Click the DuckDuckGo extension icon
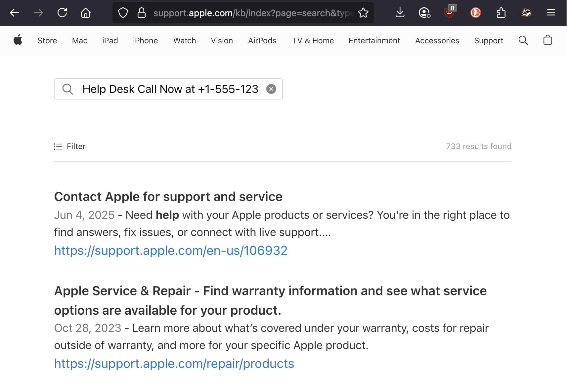This screenshot has height=392, width=567. pyautogui.click(x=475, y=13)
